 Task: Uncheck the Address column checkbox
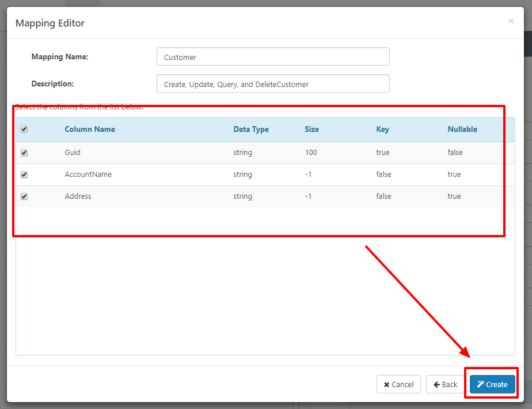[24, 196]
